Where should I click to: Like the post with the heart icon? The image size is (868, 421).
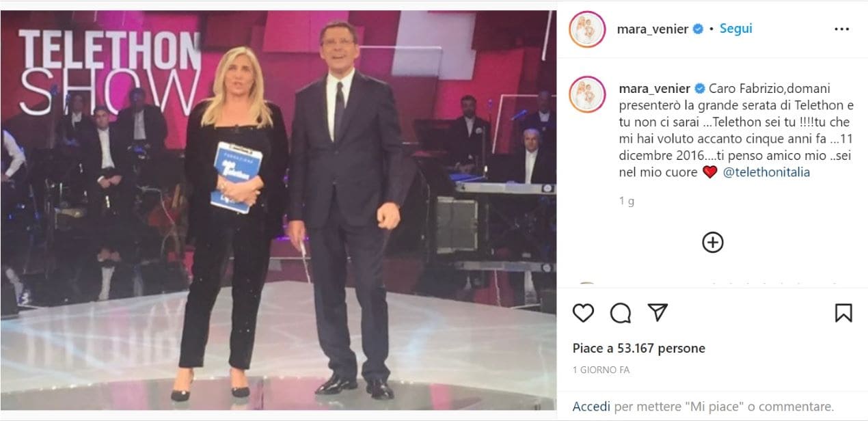coord(583,313)
